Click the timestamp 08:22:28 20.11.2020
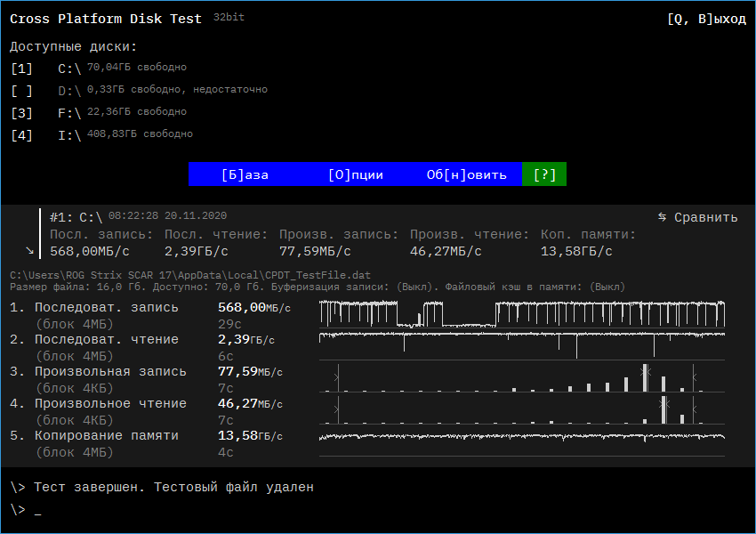This screenshot has width=756, height=534. point(167,215)
